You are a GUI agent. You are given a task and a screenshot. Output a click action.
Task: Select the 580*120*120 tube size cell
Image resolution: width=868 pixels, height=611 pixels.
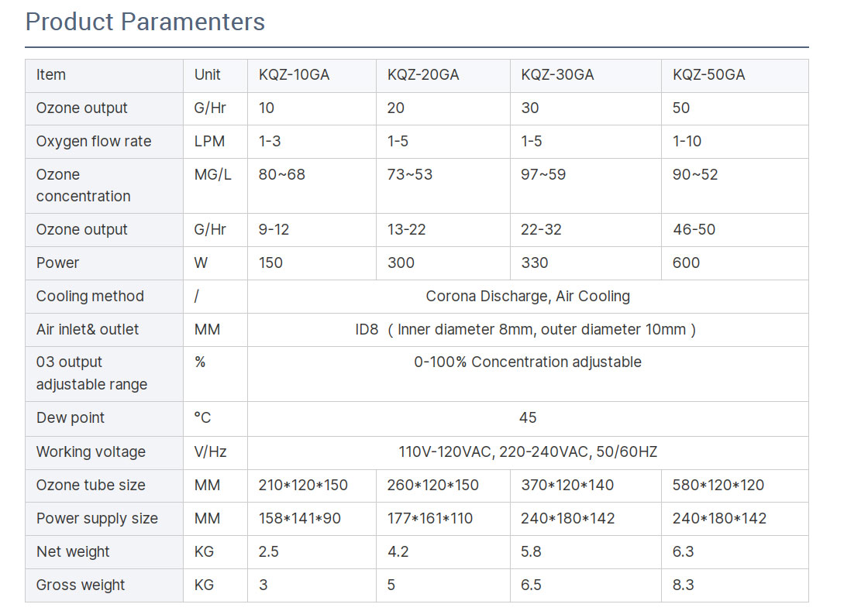(735, 486)
